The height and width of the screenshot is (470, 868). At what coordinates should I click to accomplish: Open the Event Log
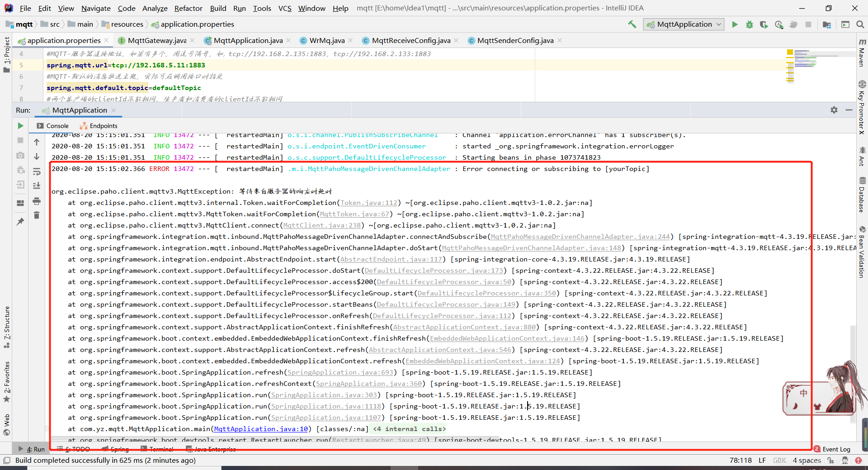click(836, 449)
